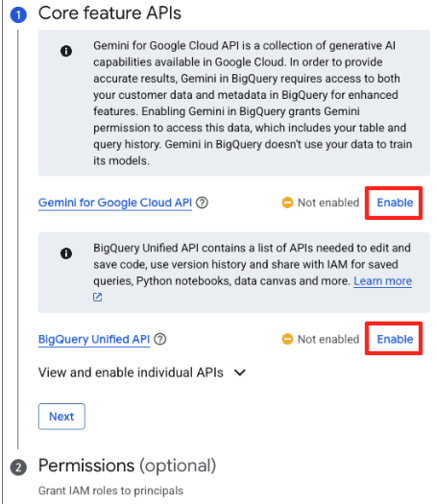Open help icon next to BigQuery Unified API
The width and height of the screenshot is (436, 504).
(x=160, y=339)
